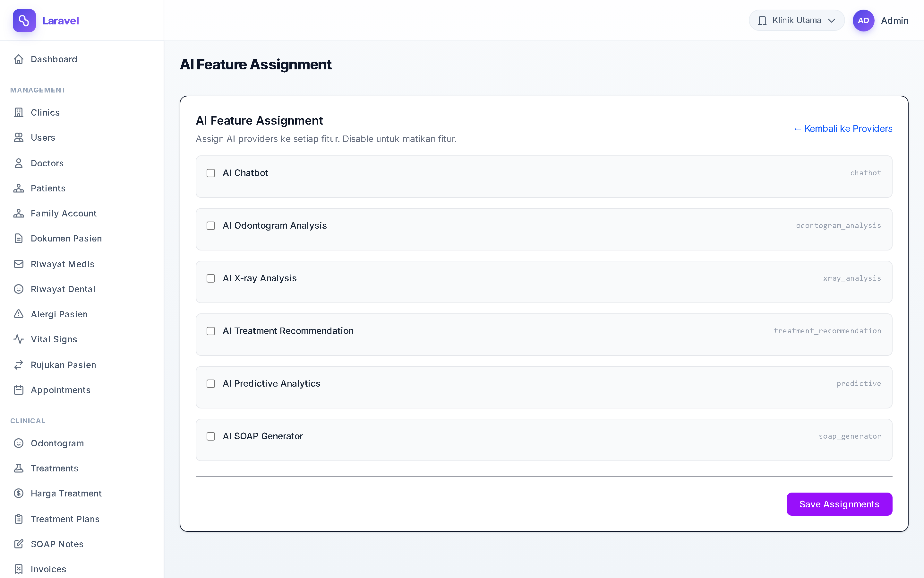The image size is (924, 578).
Task: Click the treatment_recommendation code text
Action: point(827,331)
